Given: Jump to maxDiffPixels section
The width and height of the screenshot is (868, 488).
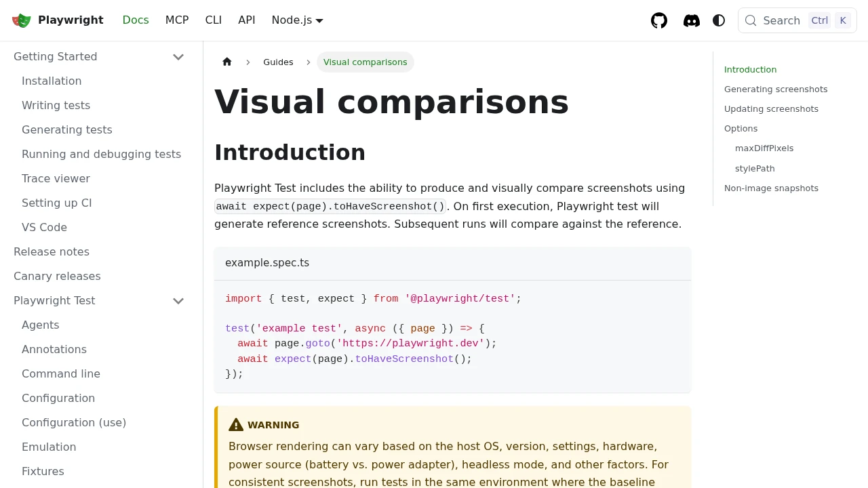Looking at the screenshot, I should (764, 148).
